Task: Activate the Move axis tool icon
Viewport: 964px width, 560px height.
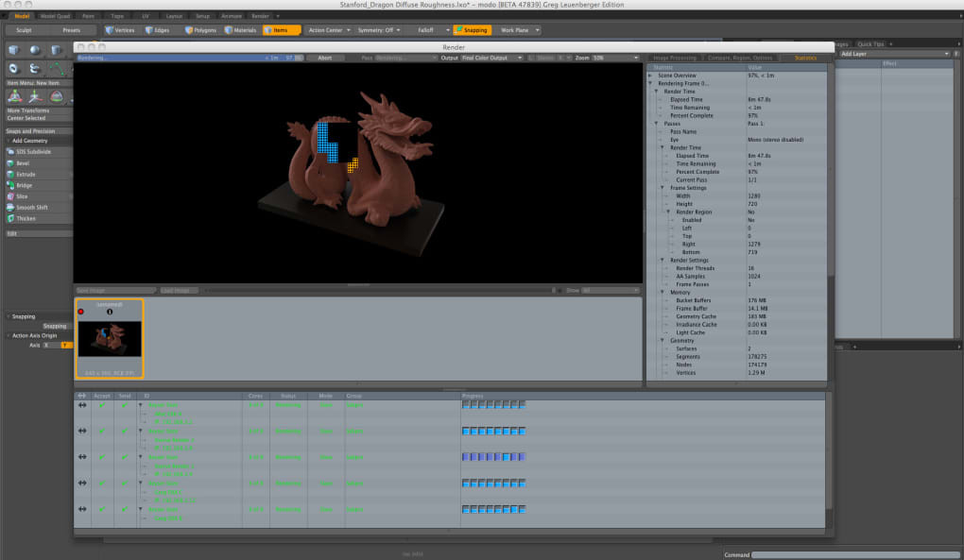Action: pyautogui.click(x=36, y=96)
